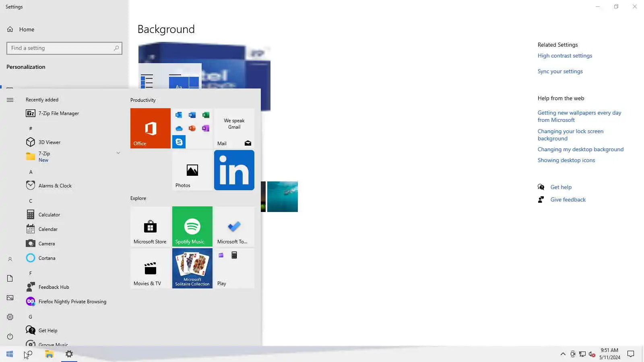The image size is (644, 362).
Task: Click the Windows Start button
Action: [x=10, y=354]
